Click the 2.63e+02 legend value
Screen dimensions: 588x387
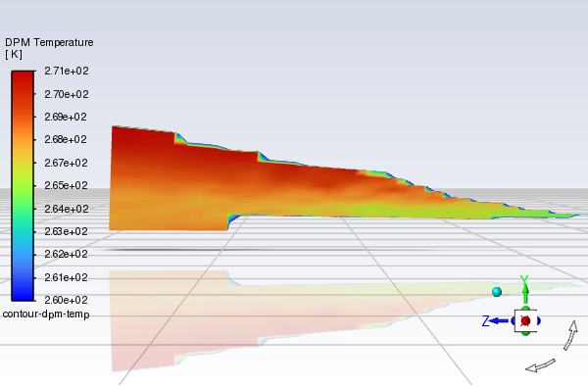tap(66, 231)
